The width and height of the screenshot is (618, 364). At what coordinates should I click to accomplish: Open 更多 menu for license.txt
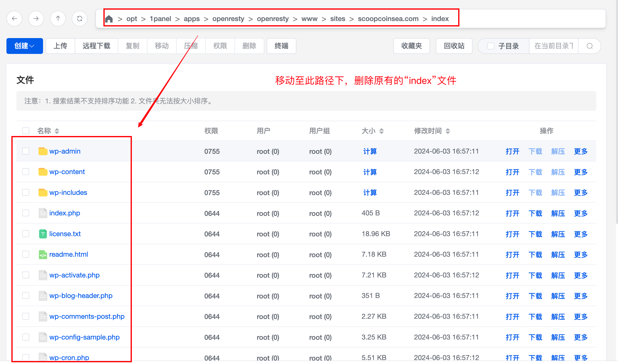[x=581, y=234]
